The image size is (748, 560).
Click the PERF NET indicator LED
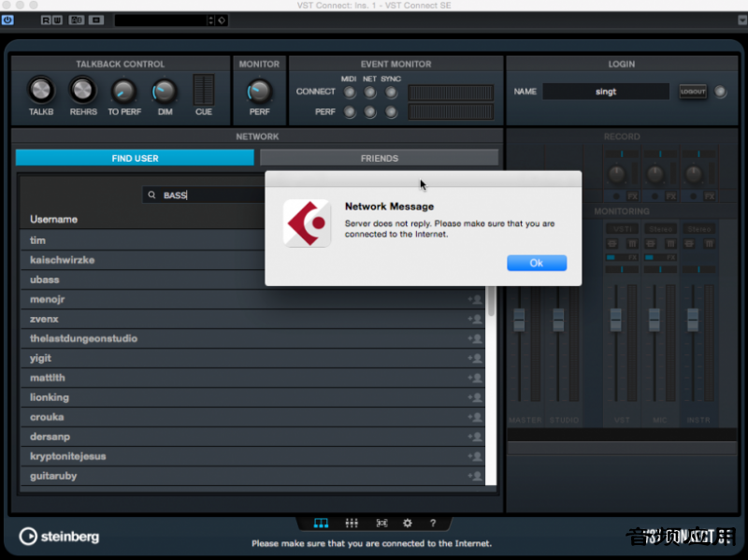pos(370,111)
